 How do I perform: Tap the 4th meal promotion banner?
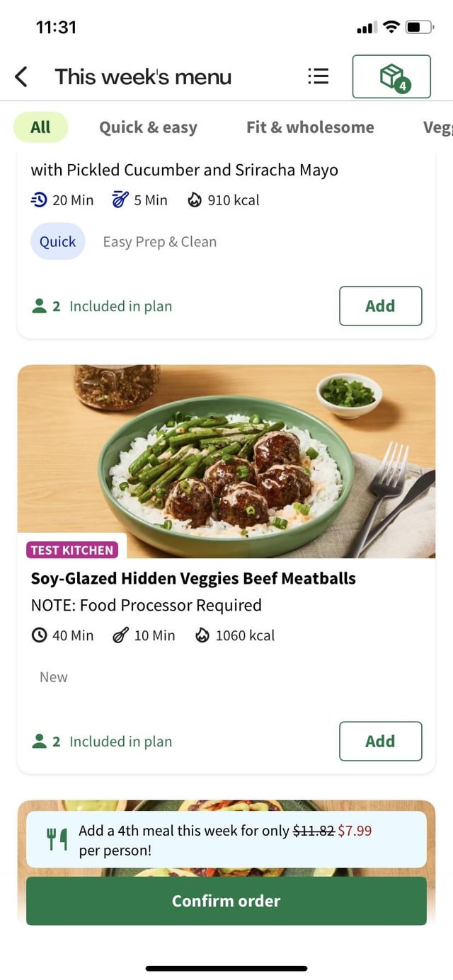pyautogui.click(x=226, y=839)
